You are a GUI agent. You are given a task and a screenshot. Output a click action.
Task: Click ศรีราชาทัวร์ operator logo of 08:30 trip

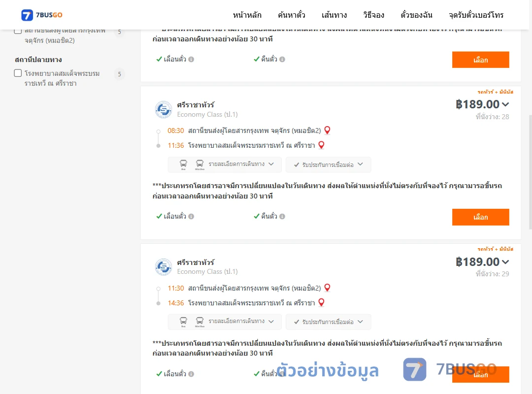tap(164, 110)
